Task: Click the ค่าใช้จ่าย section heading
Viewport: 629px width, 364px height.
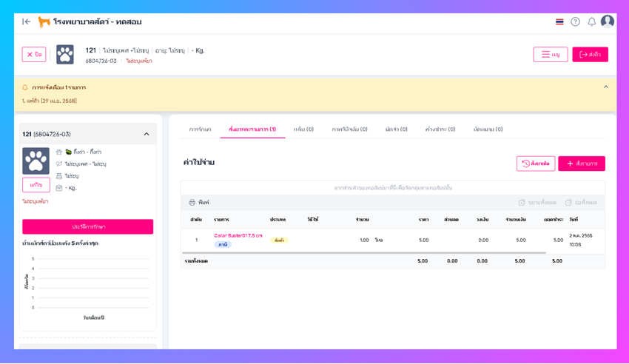Action: [199, 162]
